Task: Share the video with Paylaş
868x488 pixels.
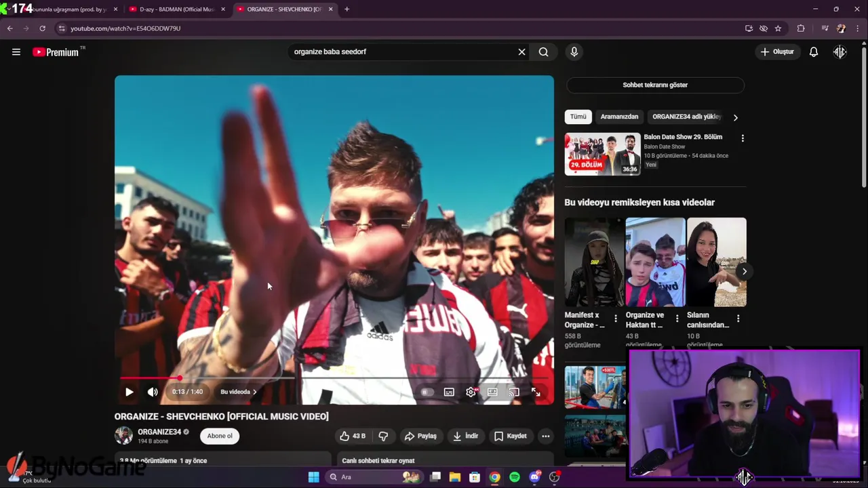Action: point(420,436)
